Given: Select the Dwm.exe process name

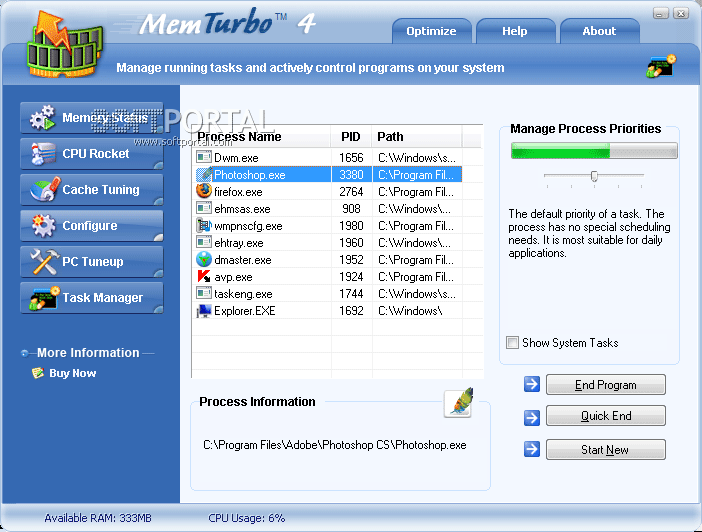Looking at the screenshot, I should click(236, 158).
